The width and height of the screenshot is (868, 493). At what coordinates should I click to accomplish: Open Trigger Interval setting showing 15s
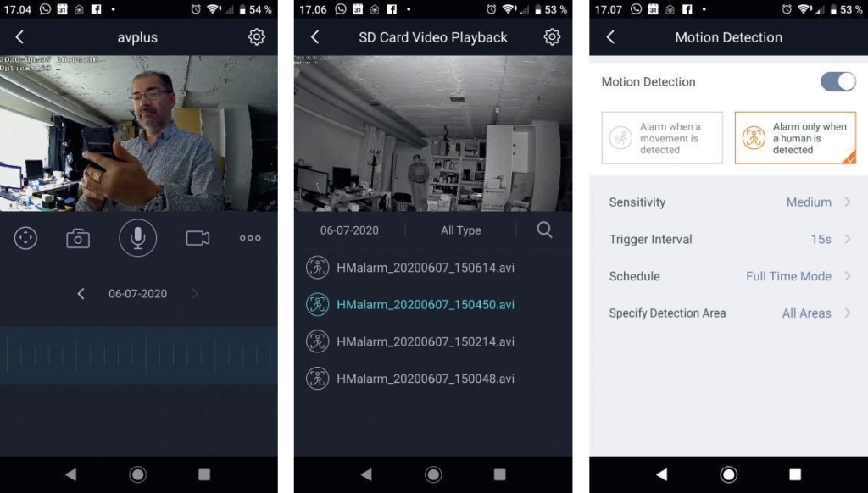click(x=728, y=240)
